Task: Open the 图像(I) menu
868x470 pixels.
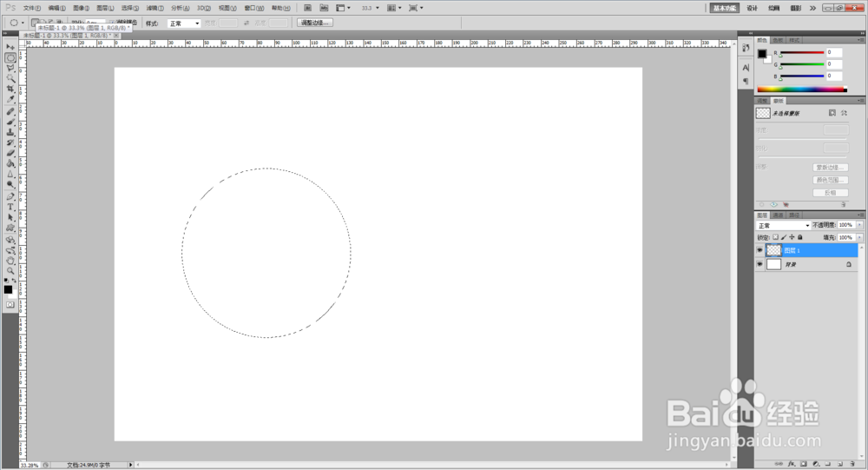Action: point(81,9)
